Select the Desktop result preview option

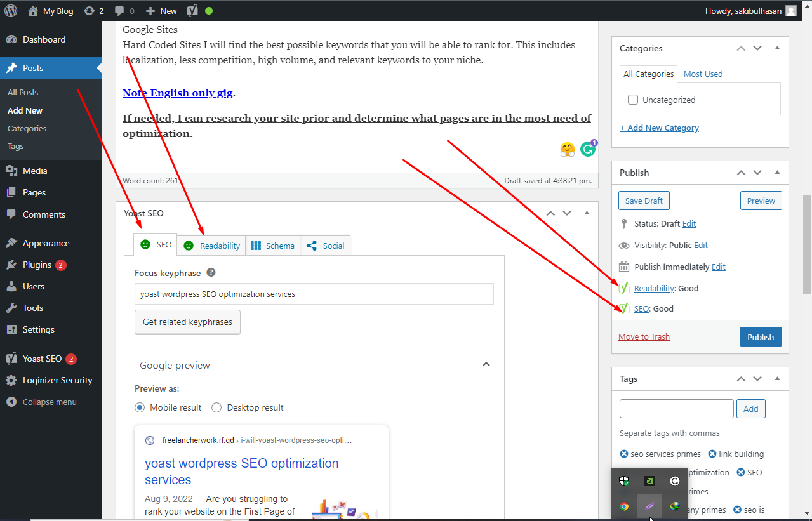(x=216, y=407)
